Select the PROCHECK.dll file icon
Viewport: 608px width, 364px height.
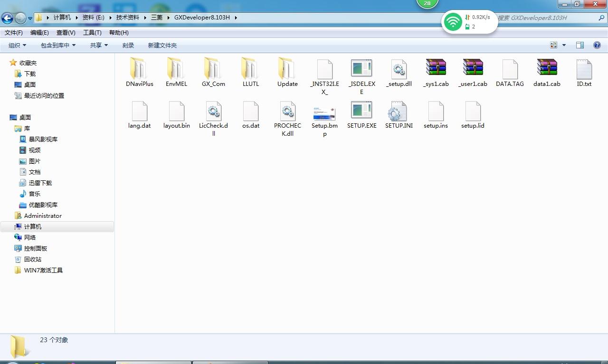[x=287, y=111]
